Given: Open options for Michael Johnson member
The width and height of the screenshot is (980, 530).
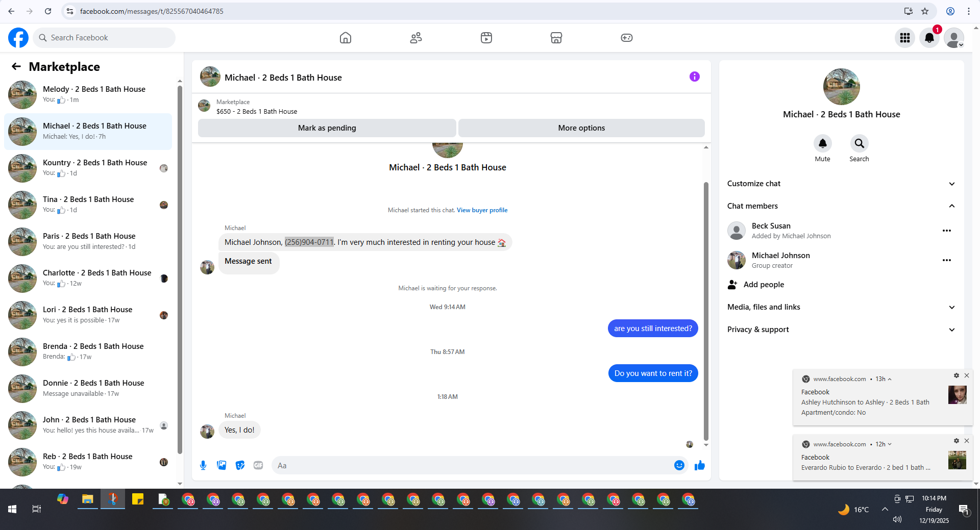Looking at the screenshot, I should 947,260.
